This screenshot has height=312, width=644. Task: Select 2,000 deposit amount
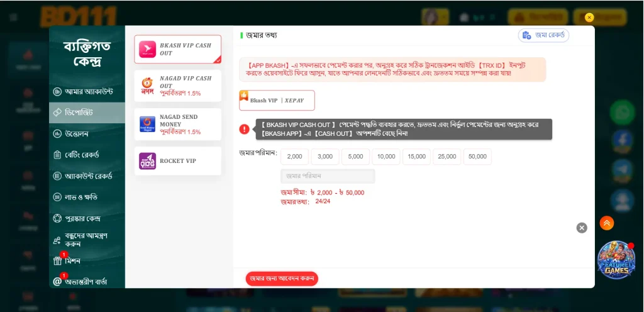[294, 157]
